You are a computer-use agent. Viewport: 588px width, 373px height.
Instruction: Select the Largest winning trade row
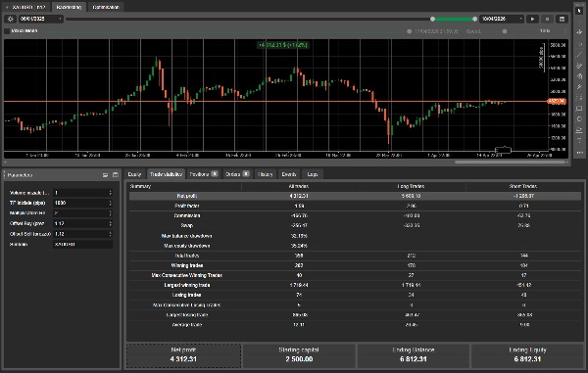[355, 285]
